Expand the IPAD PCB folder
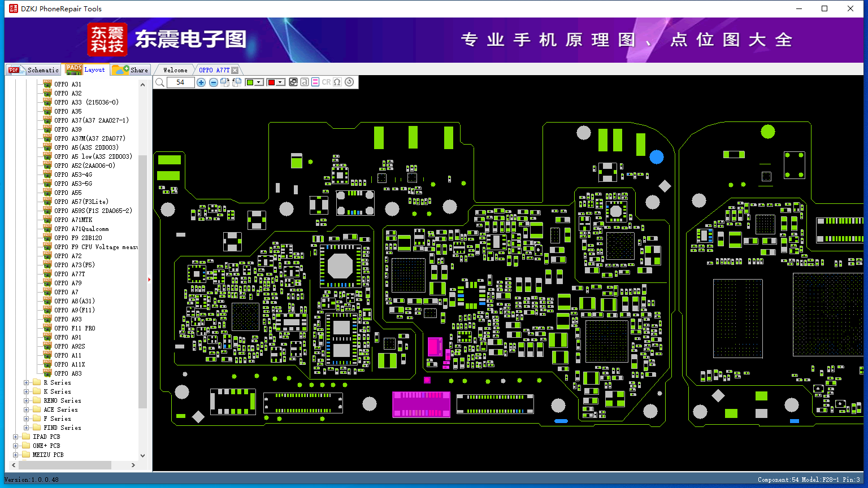This screenshot has height=488, width=868. pos(16,437)
